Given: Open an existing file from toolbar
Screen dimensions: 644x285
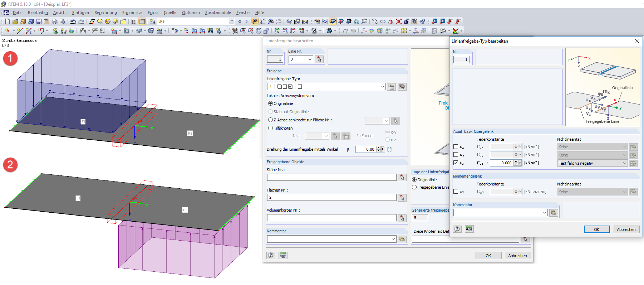Looking at the screenshot, I should click(x=15, y=21).
